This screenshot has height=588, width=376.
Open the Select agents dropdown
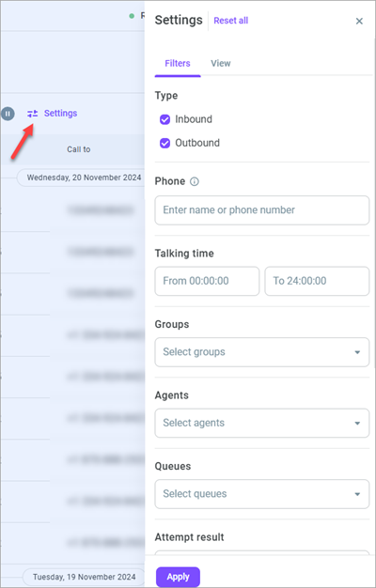262,423
